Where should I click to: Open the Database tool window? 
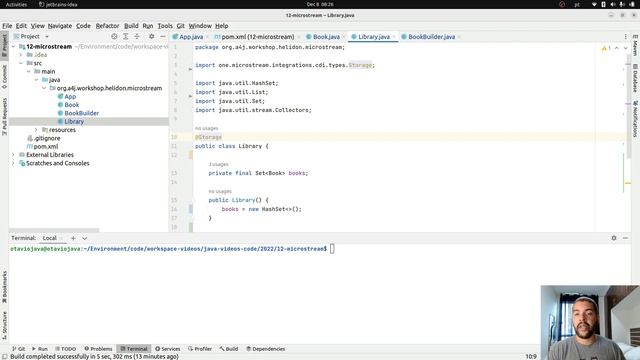635,78
